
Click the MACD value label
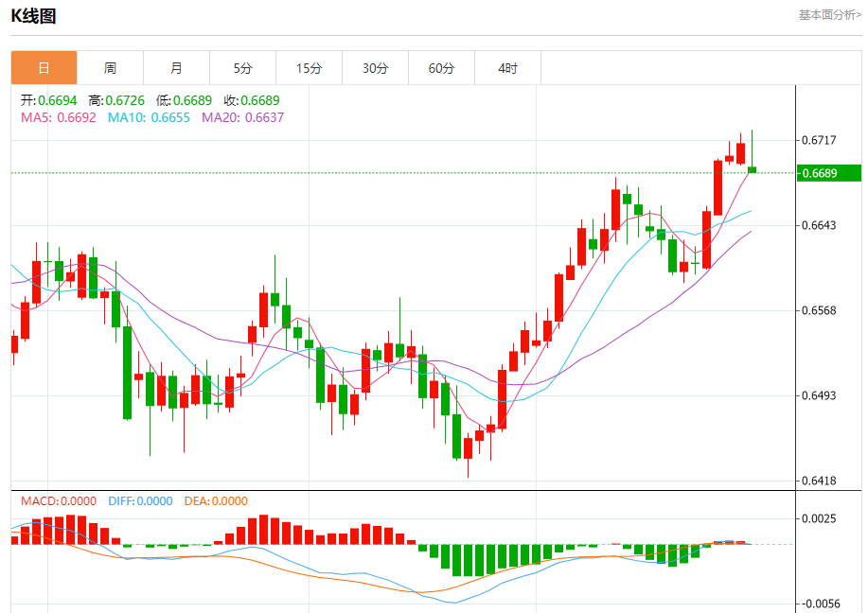point(59,501)
